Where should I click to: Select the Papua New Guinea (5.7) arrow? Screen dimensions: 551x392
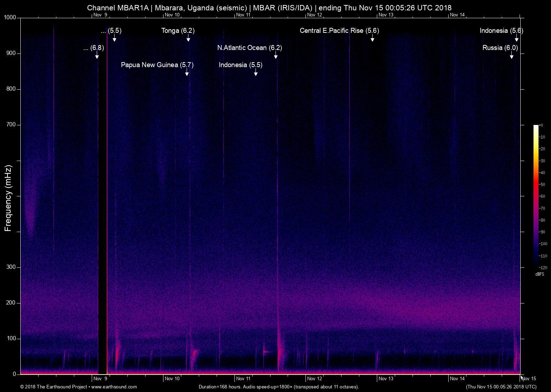click(186, 73)
